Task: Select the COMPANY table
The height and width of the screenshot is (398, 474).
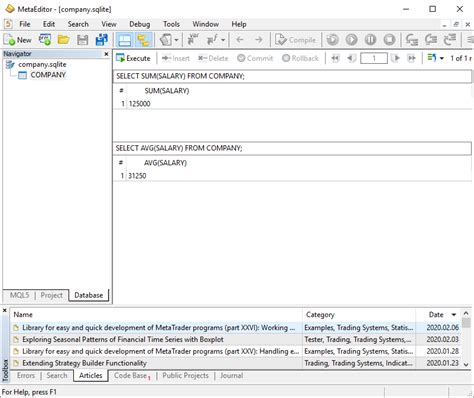Action: click(48, 75)
